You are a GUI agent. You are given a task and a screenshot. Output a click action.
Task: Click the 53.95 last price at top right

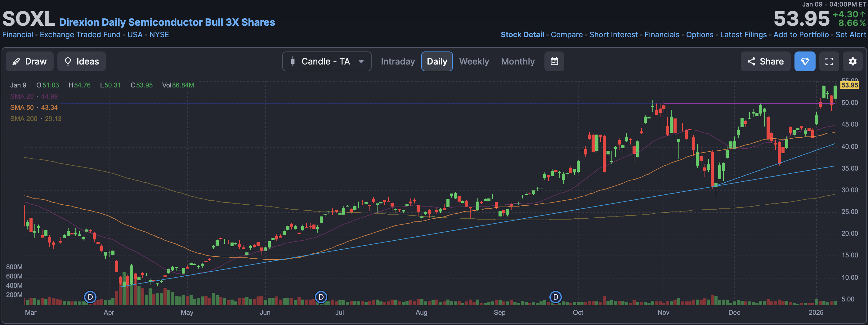click(x=801, y=19)
